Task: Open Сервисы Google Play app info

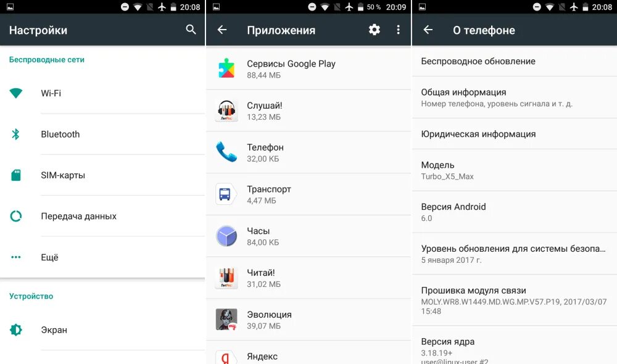Action: tap(308, 69)
